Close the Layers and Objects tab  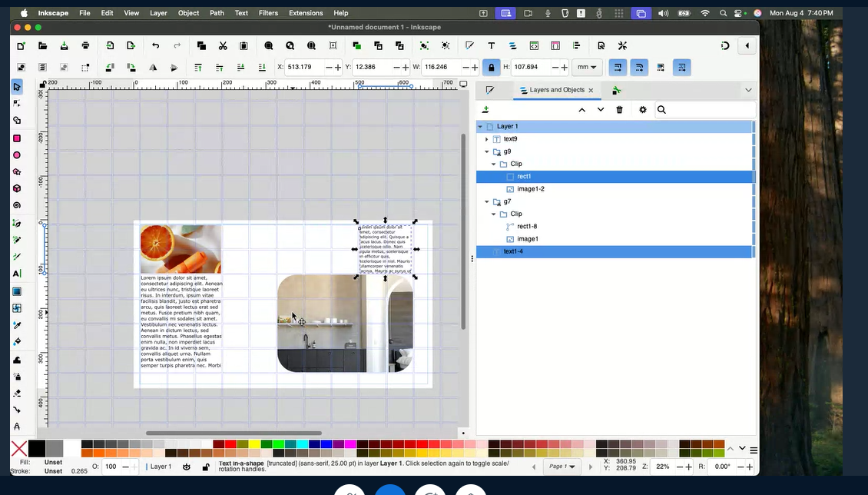pyautogui.click(x=591, y=90)
